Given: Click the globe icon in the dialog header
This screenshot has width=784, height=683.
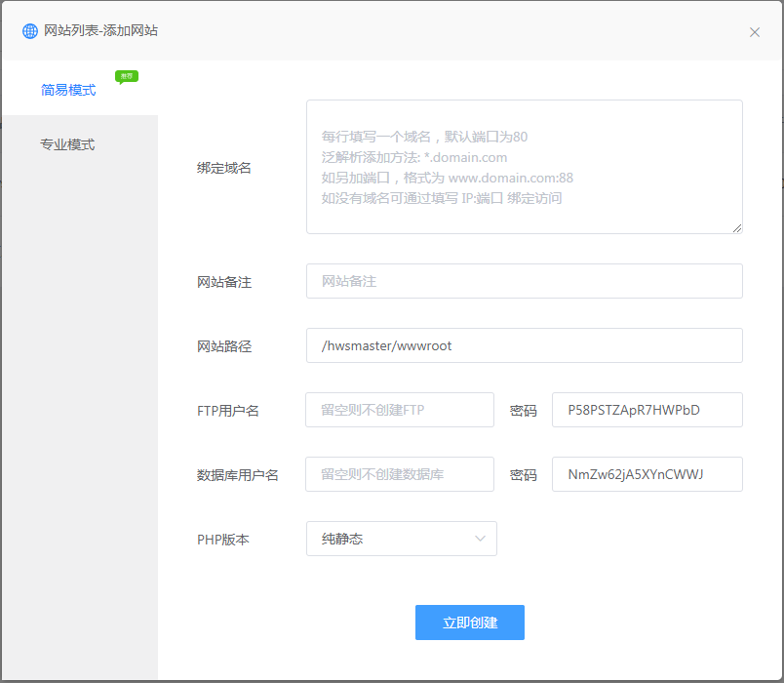Looking at the screenshot, I should 28,30.
